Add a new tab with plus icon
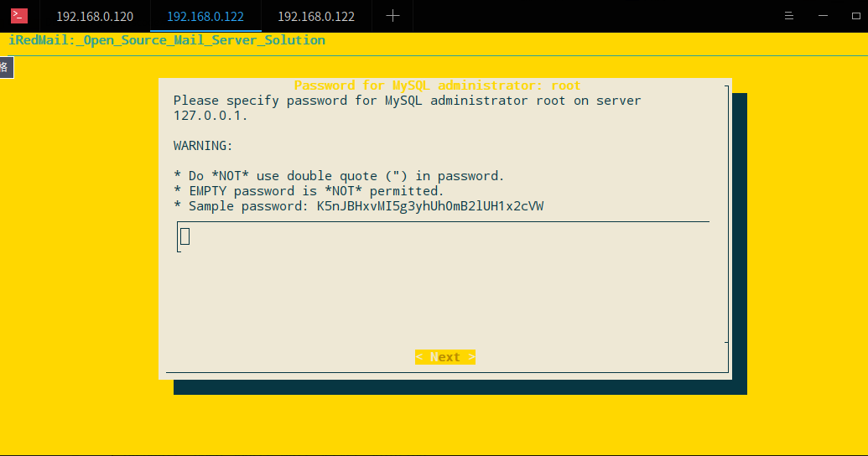The height and width of the screenshot is (456, 868). (x=392, y=16)
